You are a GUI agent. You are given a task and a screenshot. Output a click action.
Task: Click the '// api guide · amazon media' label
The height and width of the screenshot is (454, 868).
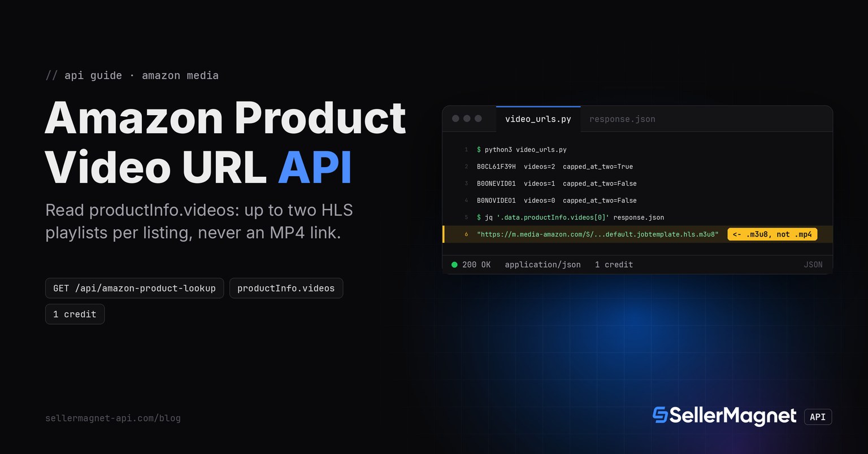[132, 76]
